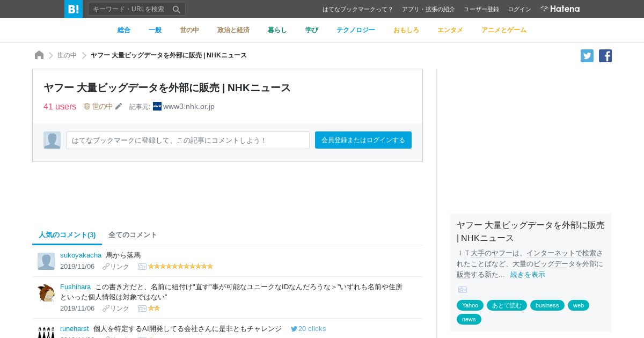Click the business tag
Viewport: 644px width, 338px height.
click(547, 305)
